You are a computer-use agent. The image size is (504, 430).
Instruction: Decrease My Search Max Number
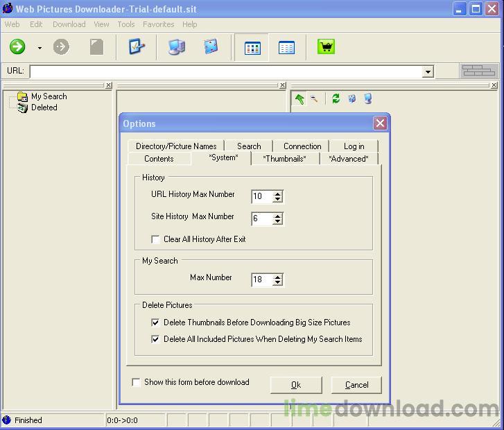(x=277, y=282)
